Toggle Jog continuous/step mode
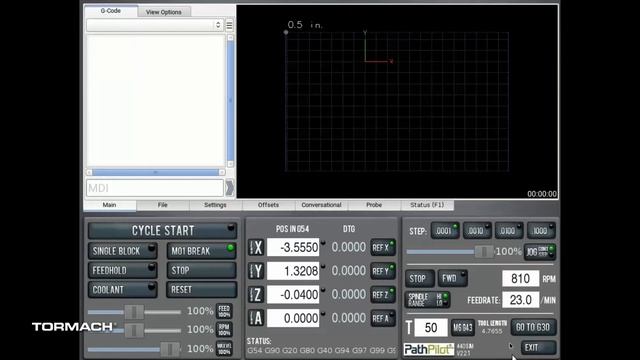640x360 pixels. (x=540, y=252)
